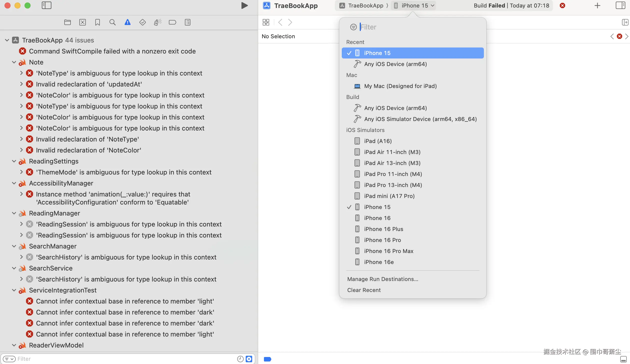630x364 pixels.
Task: Open the Test navigator diamond icon
Action: click(x=143, y=22)
